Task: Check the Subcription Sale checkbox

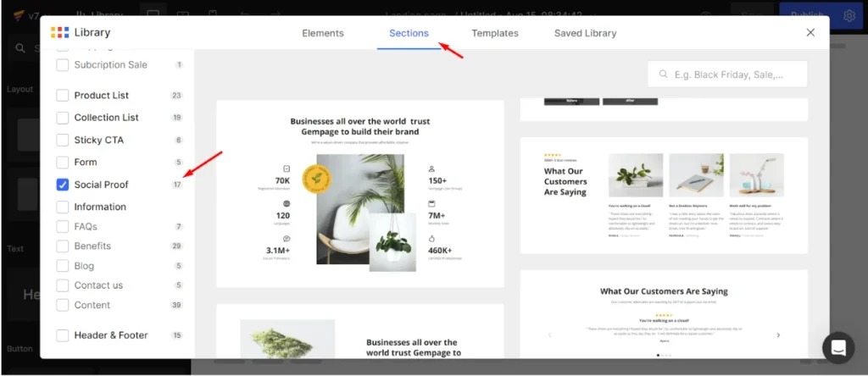Action: click(63, 64)
